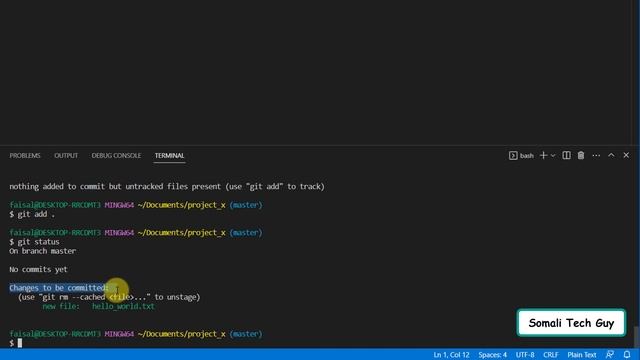640x360 pixels.
Task: Click the 'On branch master' line
Action: click(42, 251)
